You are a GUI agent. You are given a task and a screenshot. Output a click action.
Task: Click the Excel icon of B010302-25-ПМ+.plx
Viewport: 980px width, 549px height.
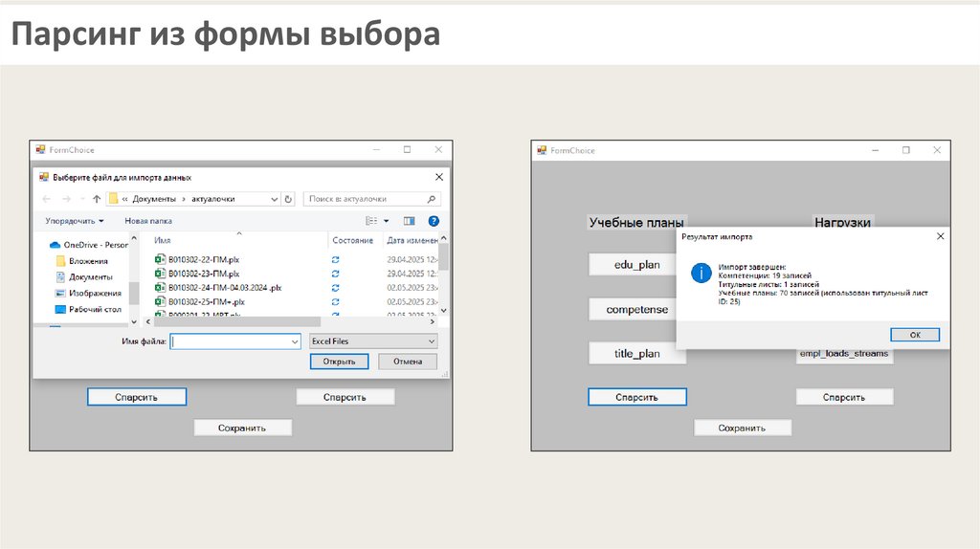[160, 301]
